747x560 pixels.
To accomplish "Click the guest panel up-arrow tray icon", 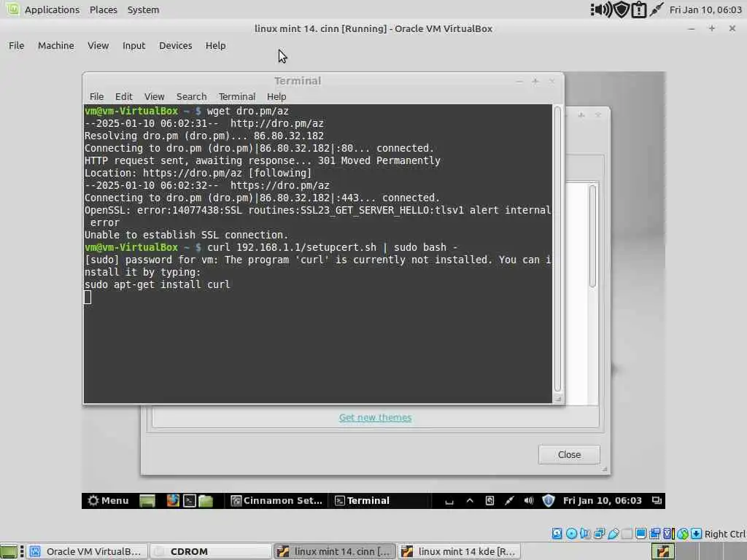I will (x=470, y=500).
